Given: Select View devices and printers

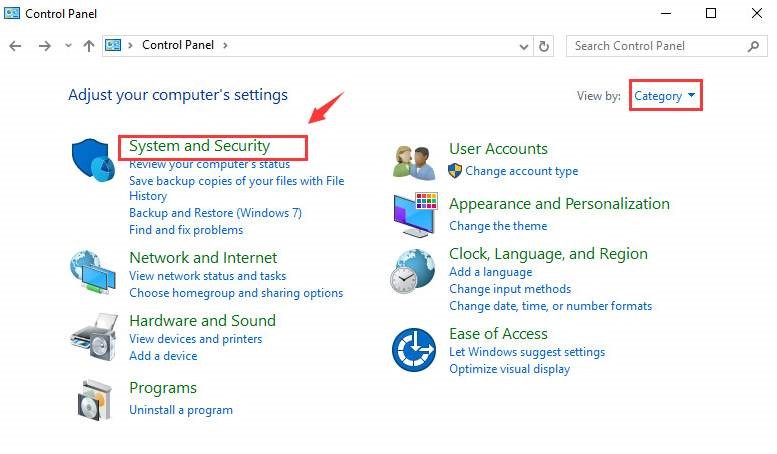Looking at the screenshot, I should (x=195, y=339).
